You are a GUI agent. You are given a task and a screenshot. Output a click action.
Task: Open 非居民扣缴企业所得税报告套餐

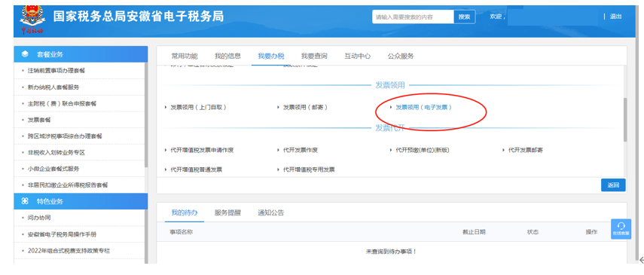tap(68, 185)
